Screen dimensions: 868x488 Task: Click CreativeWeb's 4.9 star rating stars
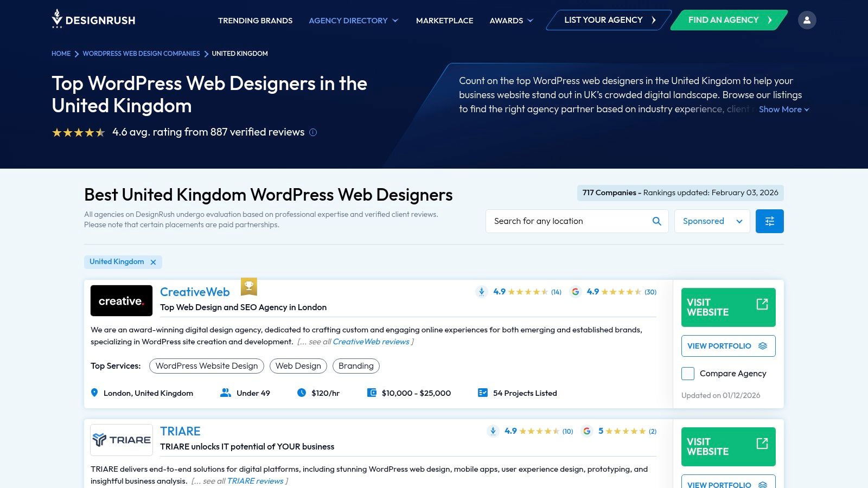tap(527, 292)
